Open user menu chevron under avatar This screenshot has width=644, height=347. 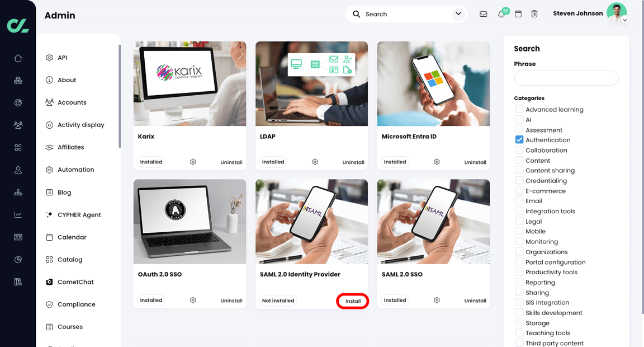click(x=624, y=20)
